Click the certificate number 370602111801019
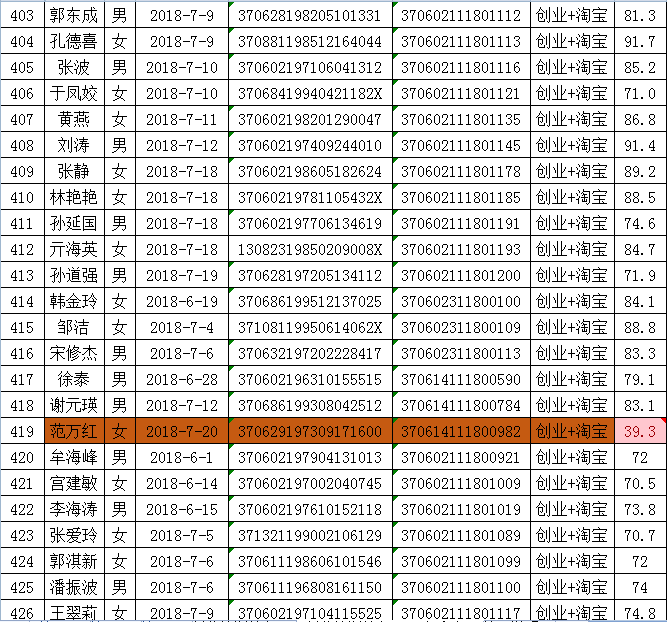This screenshot has height=622, width=667. [461, 509]
